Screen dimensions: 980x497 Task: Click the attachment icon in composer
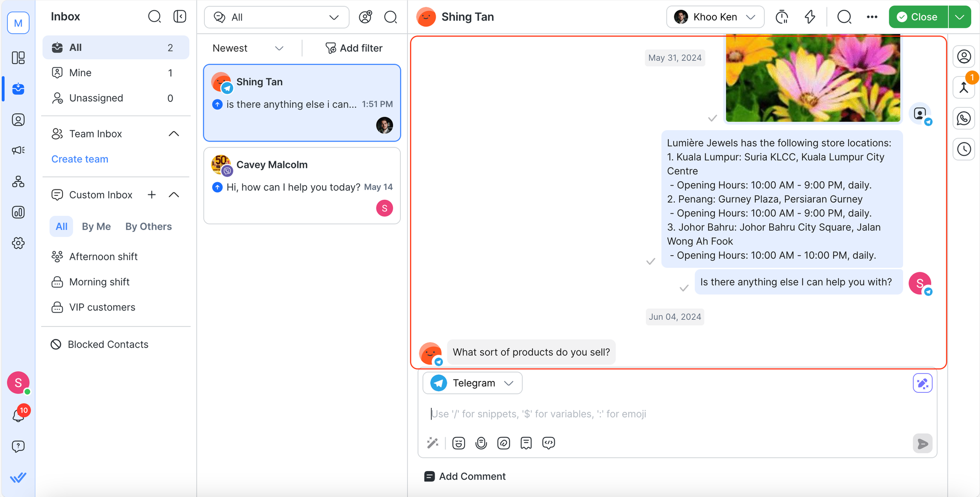(504, 443)
